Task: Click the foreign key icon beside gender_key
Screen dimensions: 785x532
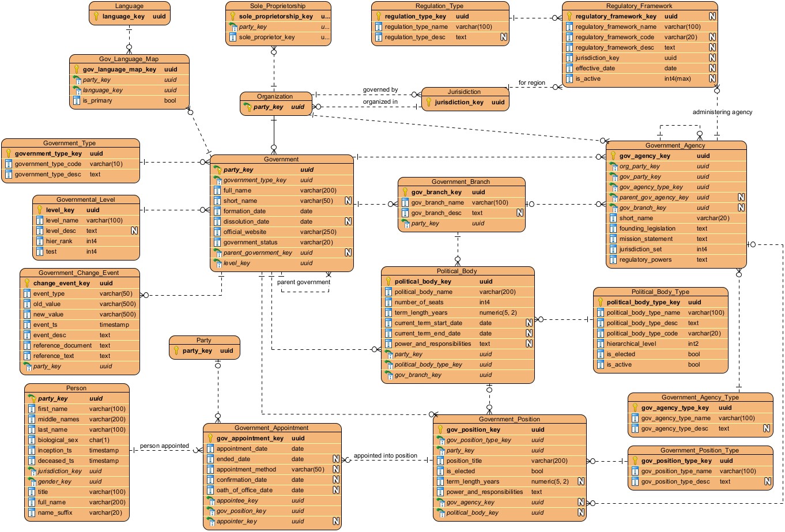Action: [x=32, y=482]
